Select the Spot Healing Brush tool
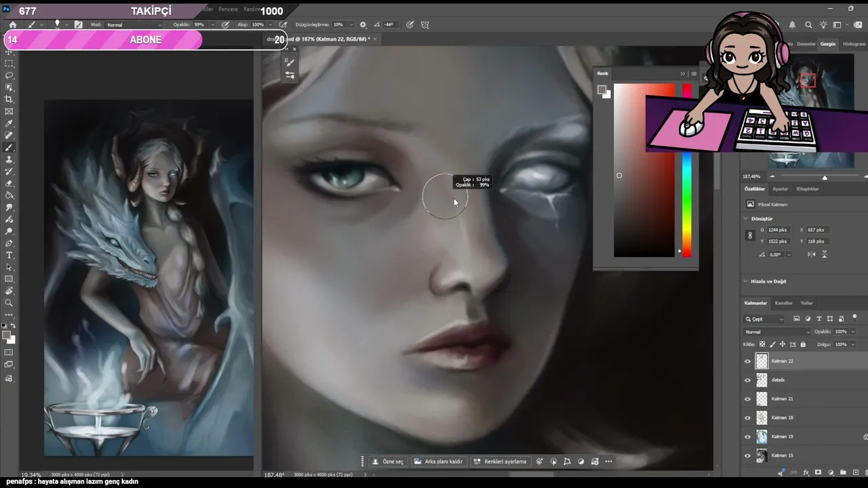 (9, 136)
